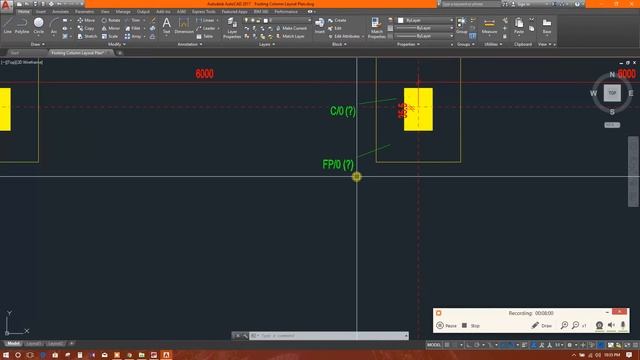Click Make Current in Layers panel
This screenshot has height=360, width=640.
(x=291, y=28)
